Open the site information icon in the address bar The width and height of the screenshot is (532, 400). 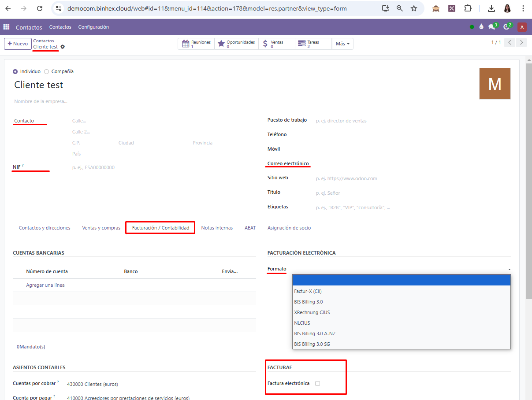tap(59, 8)
